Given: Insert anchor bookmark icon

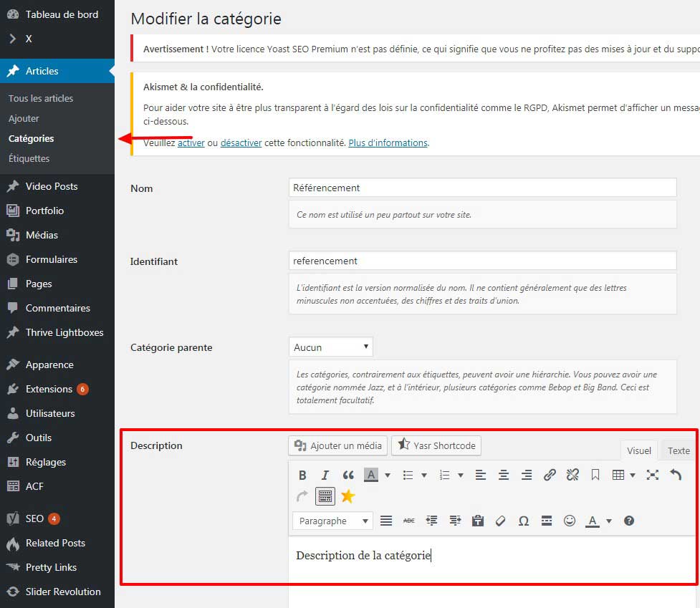Looking at the screenshot, I should tap(595, 475).
